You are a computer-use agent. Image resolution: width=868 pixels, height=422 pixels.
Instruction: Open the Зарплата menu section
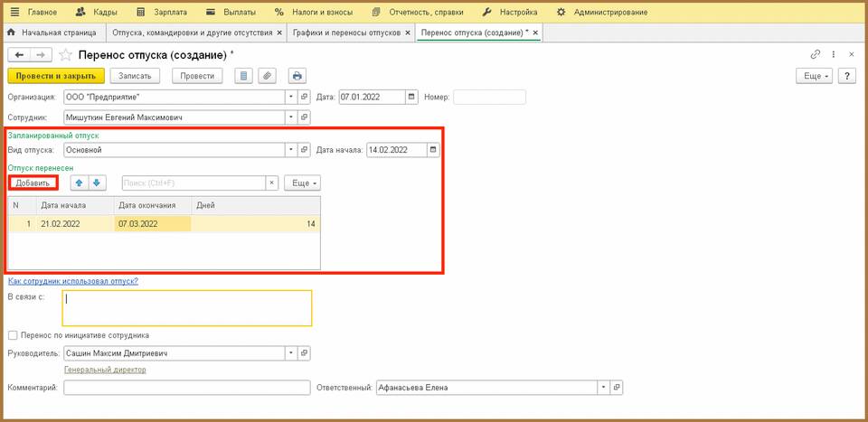(167, 13)
